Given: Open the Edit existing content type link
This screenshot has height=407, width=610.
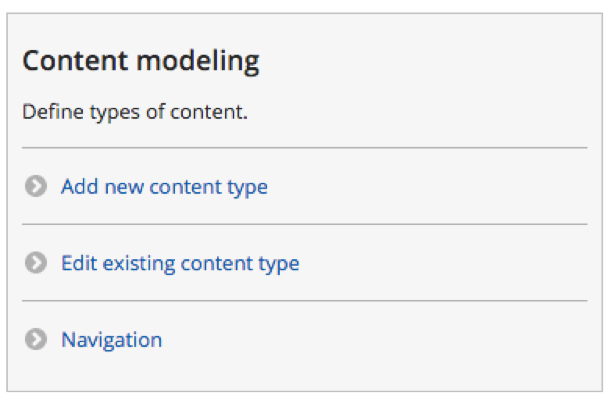Looking at the screenshot, I should [180, 263].
